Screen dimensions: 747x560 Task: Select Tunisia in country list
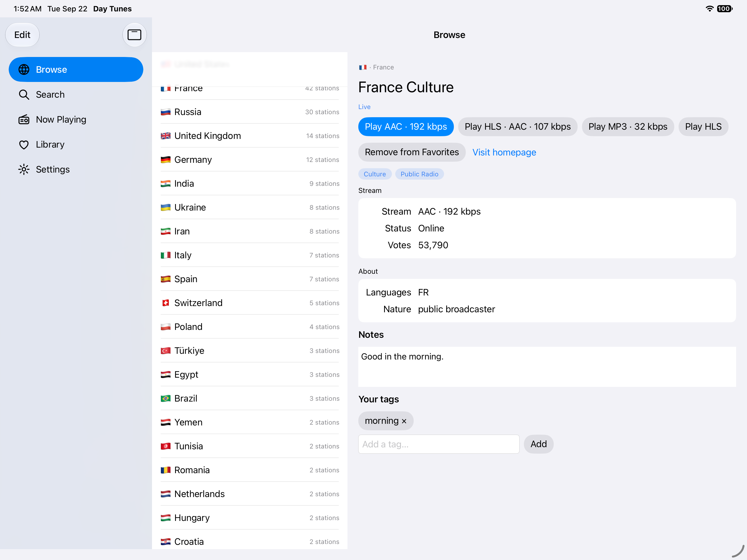pos(249,446)
